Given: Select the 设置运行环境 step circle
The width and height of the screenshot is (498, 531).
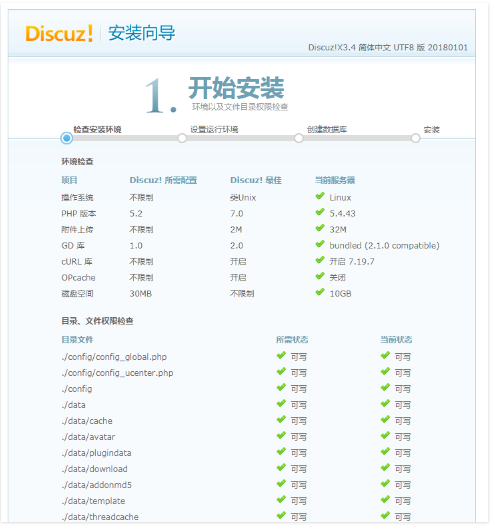Looking at the screenshot, I should (182, 138).
